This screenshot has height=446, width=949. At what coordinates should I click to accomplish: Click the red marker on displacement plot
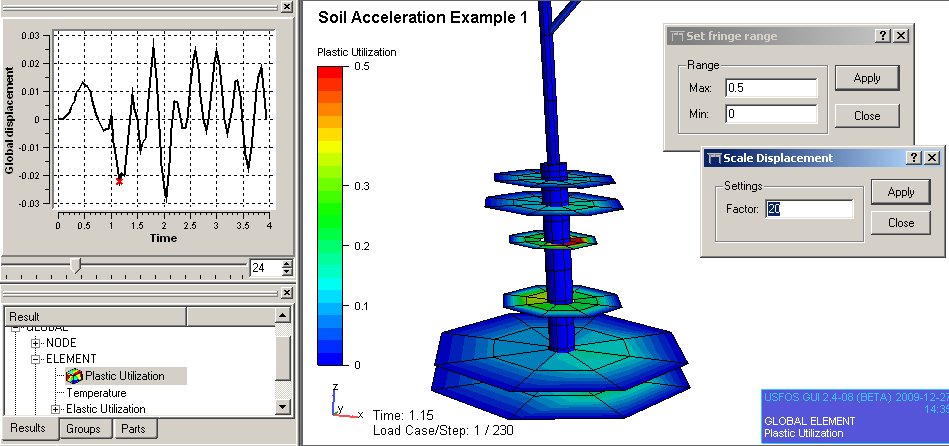[120, 181]
